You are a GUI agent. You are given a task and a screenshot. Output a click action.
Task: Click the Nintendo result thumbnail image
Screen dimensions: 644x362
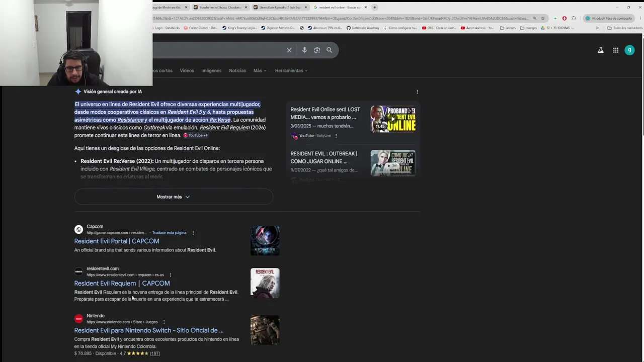click(x=265, y=330)
